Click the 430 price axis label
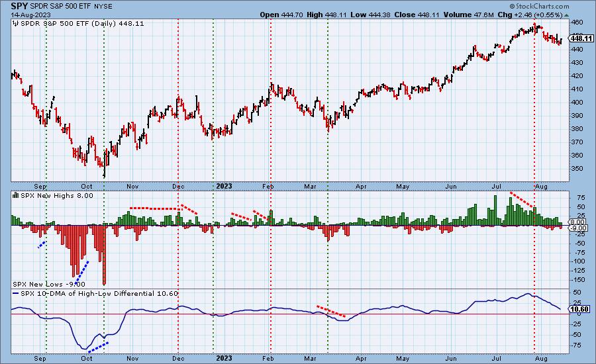Screen dimensions: 596x364 tap(577, 63)
